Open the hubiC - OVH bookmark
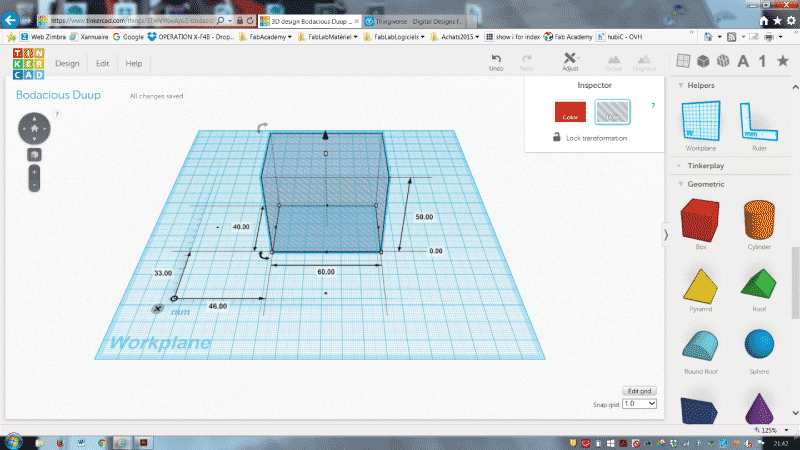800x450 pixels. tap(619, 37)
